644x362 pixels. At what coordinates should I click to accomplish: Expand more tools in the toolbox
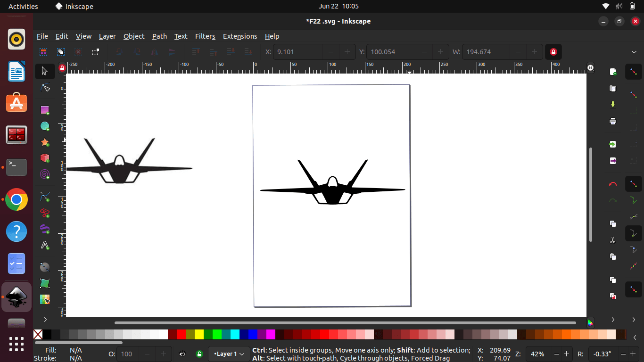45,320
